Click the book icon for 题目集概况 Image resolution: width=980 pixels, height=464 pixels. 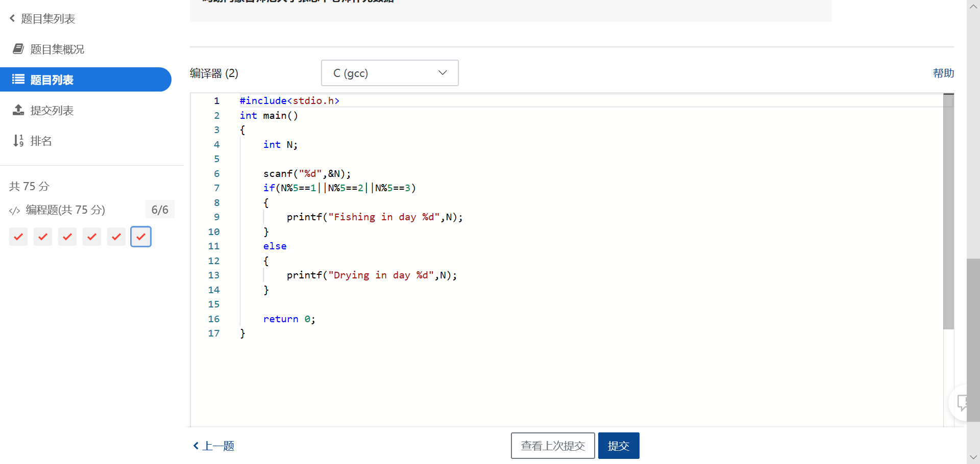[x=18, y=49]
